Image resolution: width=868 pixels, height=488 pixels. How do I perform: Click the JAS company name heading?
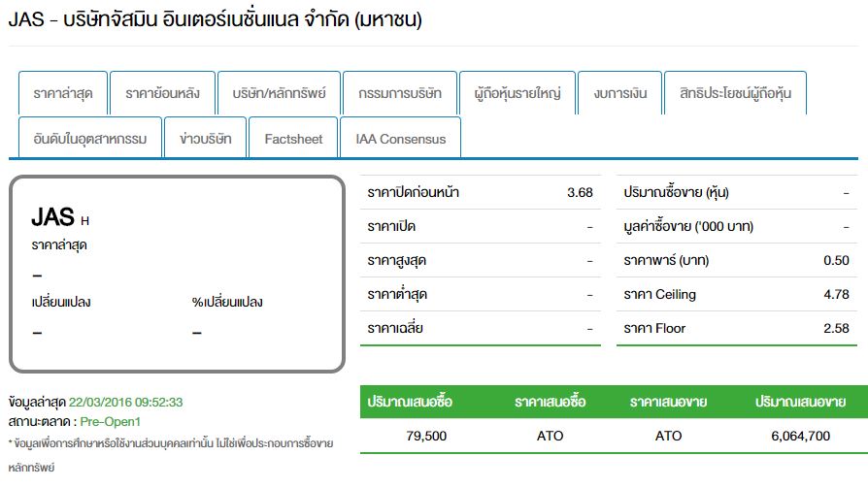(x=215, y=19)
